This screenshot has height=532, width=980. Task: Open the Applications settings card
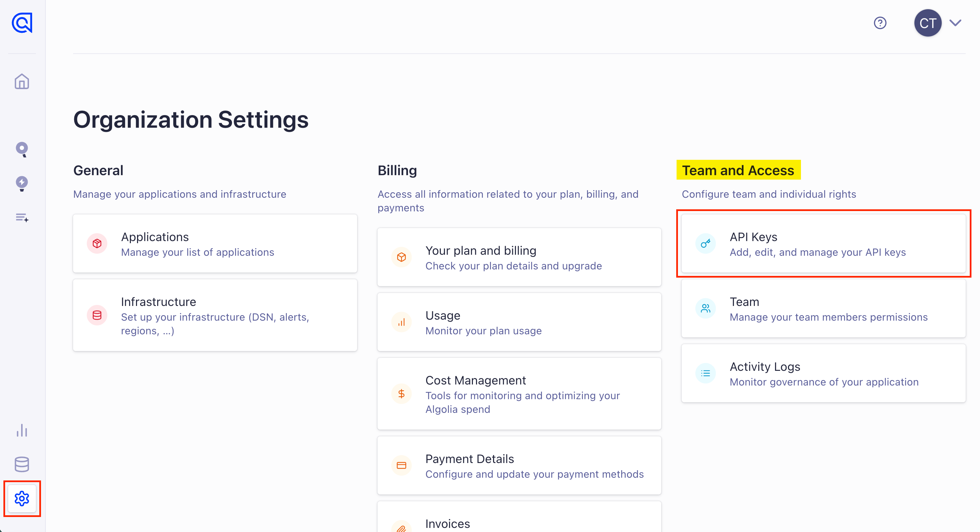pyautogui.click(x=215, y=244)
